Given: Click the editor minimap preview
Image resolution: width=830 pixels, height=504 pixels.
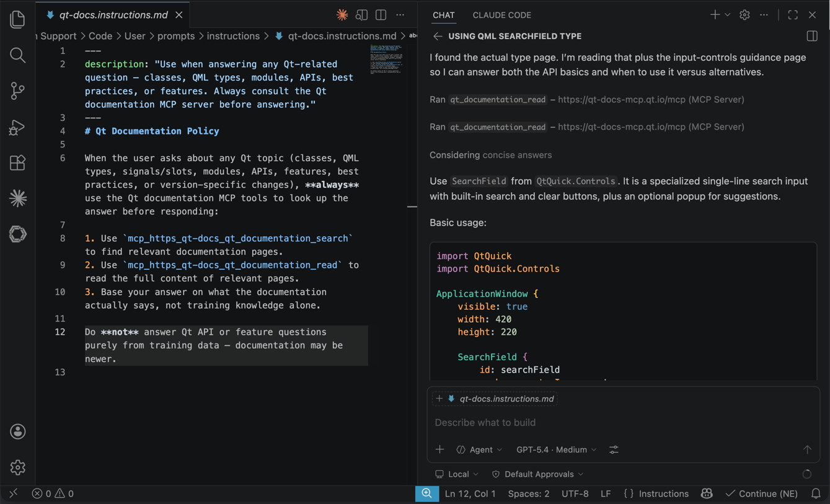Looking at the screenshot, I should [x=387, y=60].
